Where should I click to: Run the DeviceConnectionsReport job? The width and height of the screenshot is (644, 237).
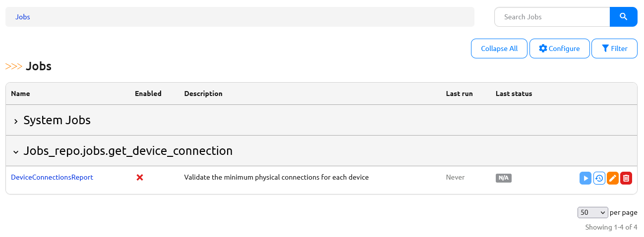pyautogui.click(x=585, y=178)
